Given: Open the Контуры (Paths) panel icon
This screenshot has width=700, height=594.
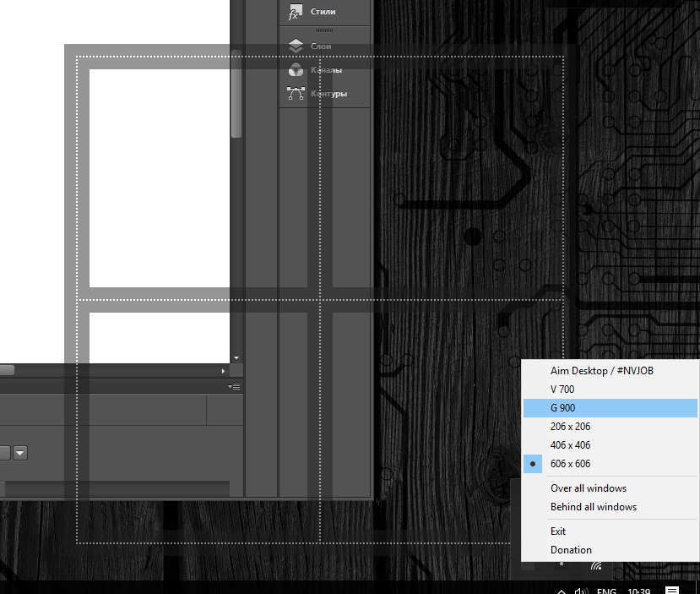Looking at the screenshot, I should point(296,93).
